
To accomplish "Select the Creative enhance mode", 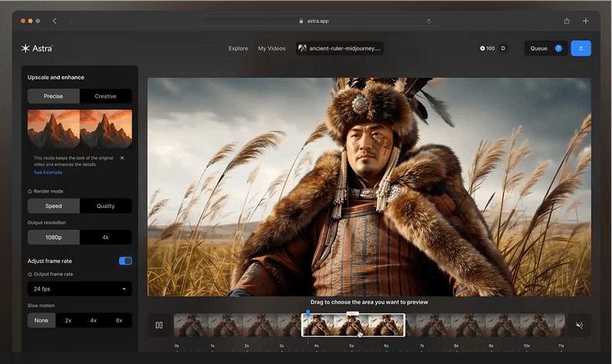I will [106, 96].
